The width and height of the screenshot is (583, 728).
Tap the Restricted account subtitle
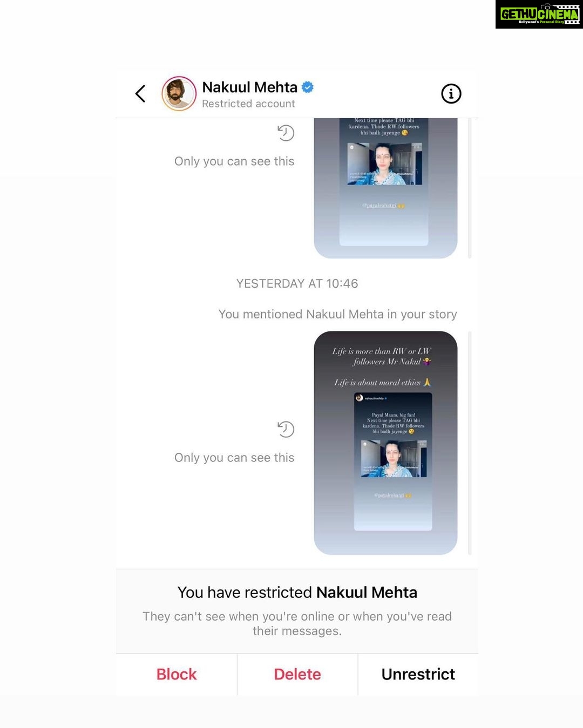pos(248,104)
